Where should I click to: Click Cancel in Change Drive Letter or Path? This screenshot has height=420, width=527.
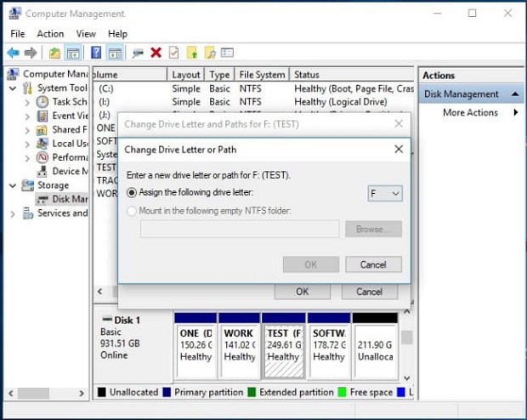pos(373,264)
